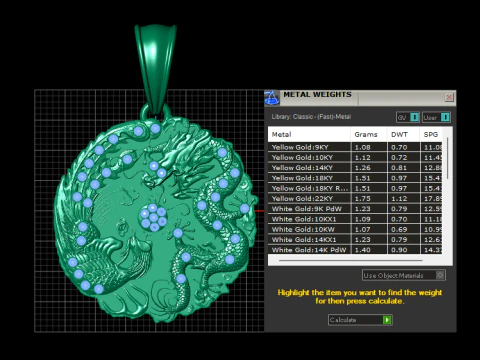Close the Metal Weights panel
This screenshot has width=480, height=360.
[x=449, y=97]
